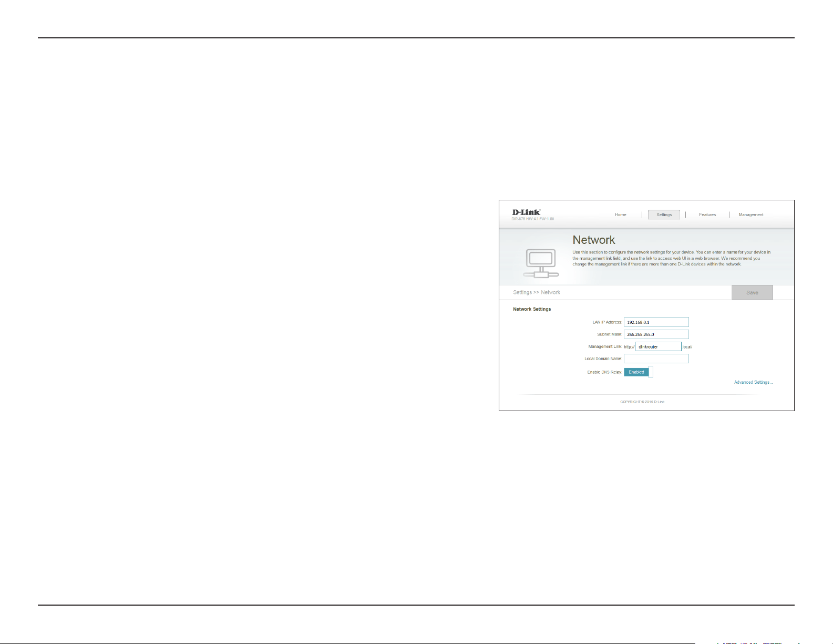Switch to the Management tab

[751, 214]
